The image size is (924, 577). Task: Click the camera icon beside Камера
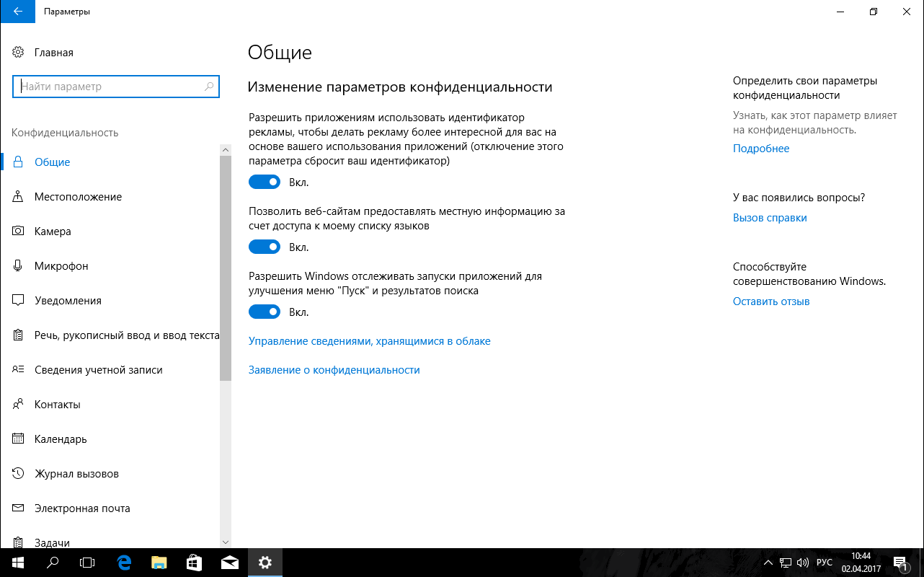(x=19, y=232)
